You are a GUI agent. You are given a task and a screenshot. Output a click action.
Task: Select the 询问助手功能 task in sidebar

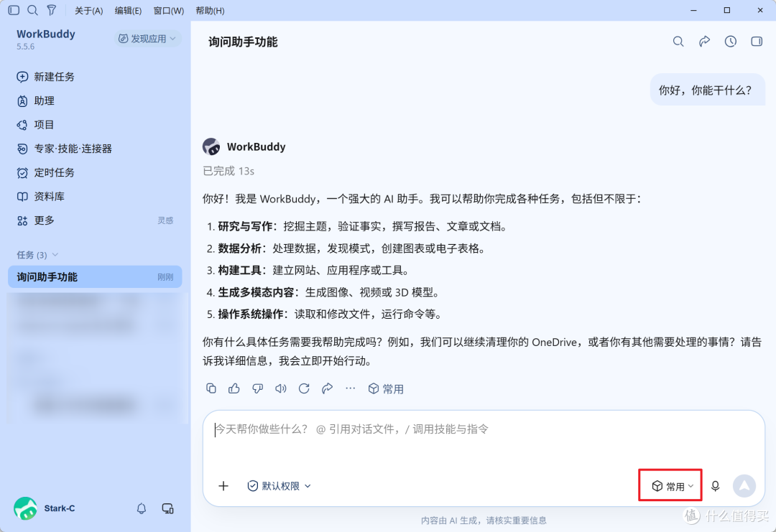click(x=95, y=277)
